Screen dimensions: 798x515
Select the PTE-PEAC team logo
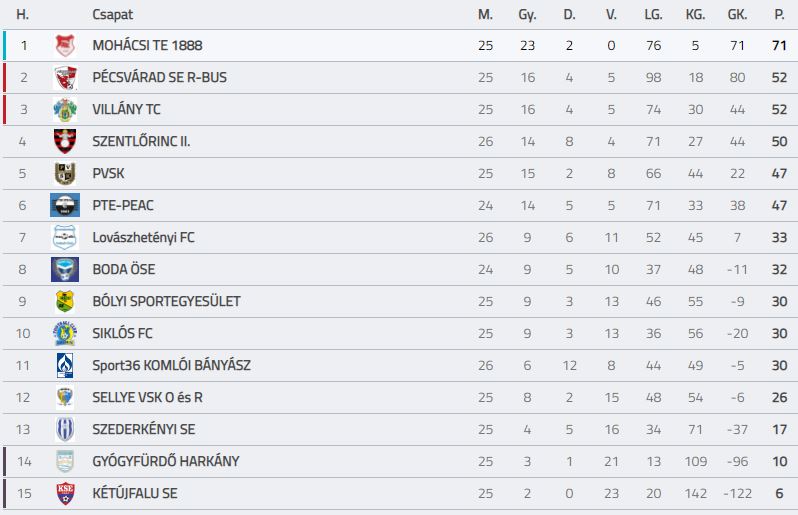65,205
